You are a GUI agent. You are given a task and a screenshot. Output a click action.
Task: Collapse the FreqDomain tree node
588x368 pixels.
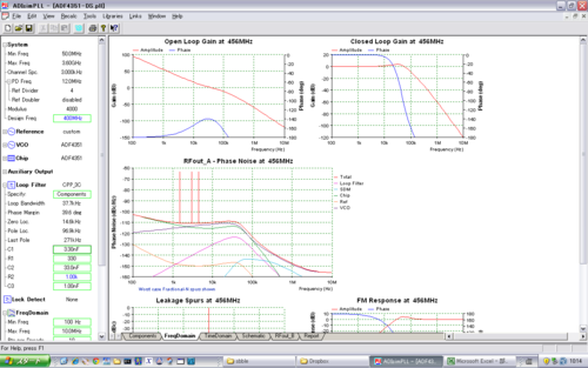click(x=5, y=313)
